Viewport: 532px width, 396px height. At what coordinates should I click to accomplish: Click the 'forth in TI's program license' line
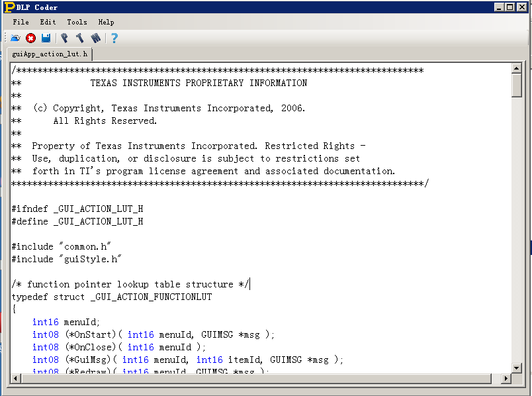203,171
